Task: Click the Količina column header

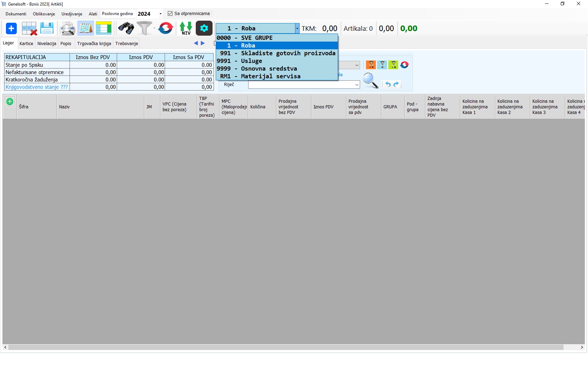Action: point(262,107)
